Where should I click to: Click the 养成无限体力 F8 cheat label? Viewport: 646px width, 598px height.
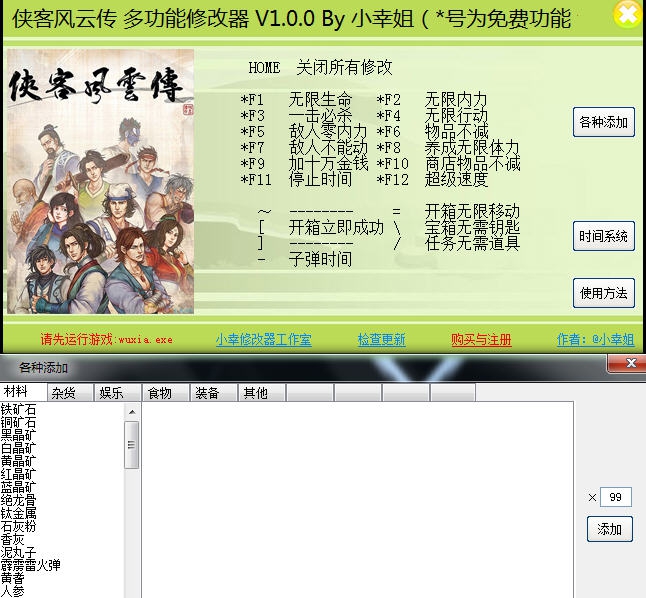point(471,148)
